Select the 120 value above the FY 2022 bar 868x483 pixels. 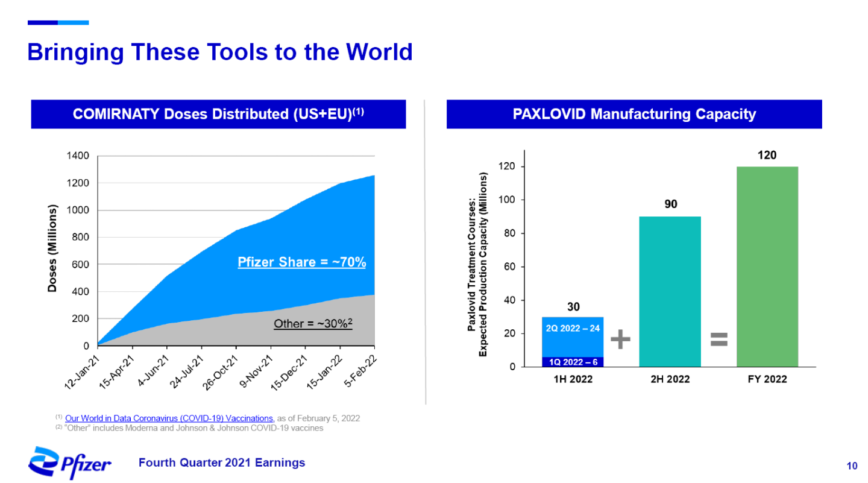pyautogui.click(x=767, y=155)
